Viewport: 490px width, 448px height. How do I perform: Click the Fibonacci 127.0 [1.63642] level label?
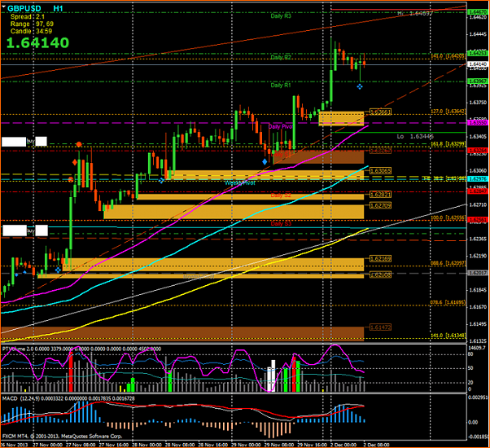tap(448, 112)
